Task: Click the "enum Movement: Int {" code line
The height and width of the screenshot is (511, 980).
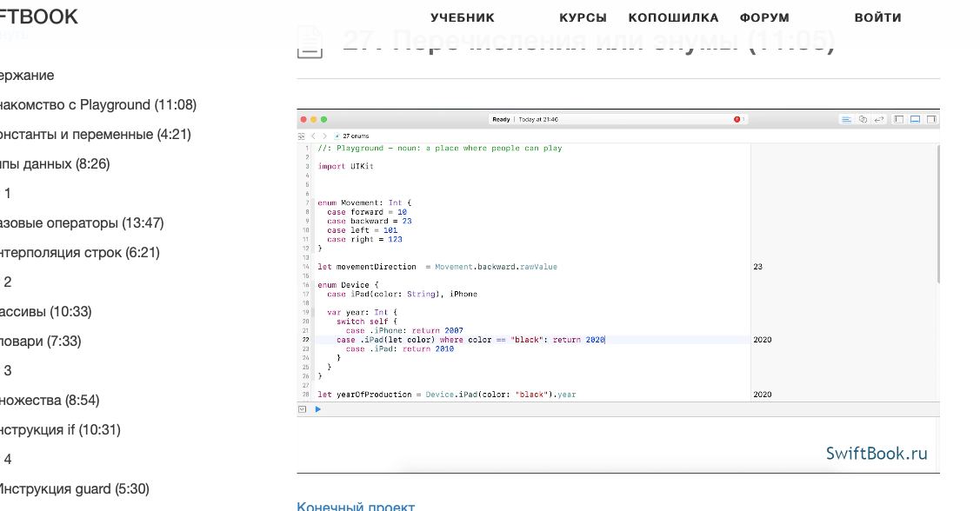Action: coord(364,203)
